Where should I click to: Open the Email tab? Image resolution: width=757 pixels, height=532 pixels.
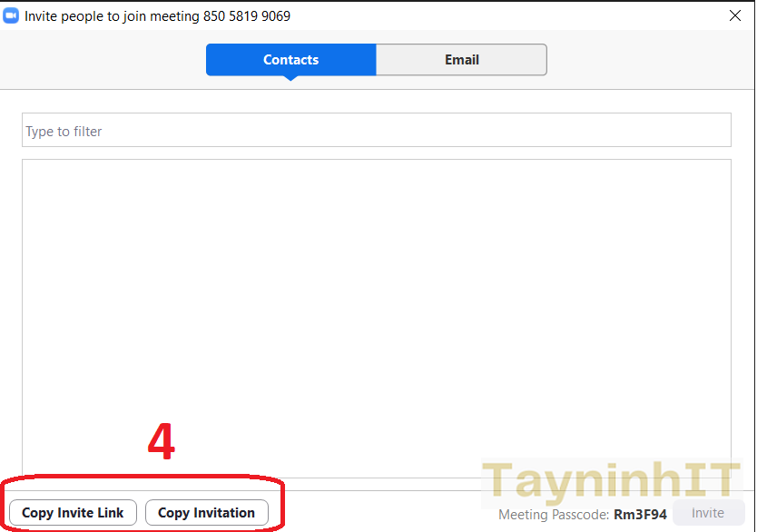coord(461,60)
